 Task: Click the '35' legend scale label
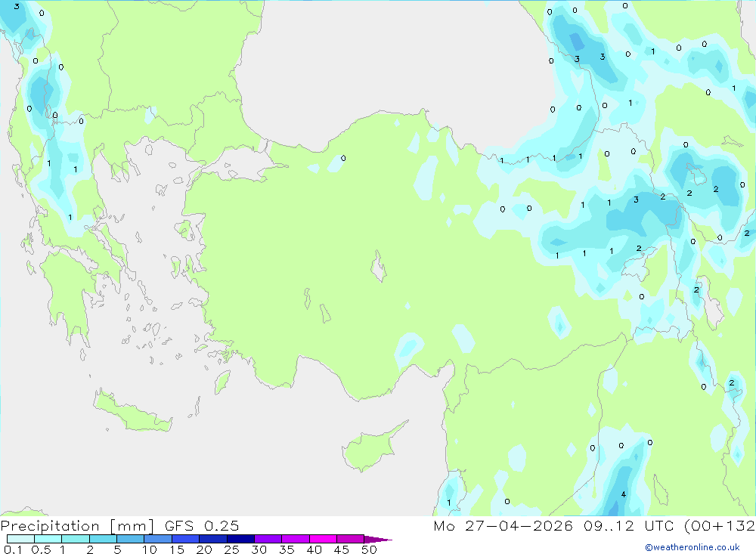click(x=287, y=549)
